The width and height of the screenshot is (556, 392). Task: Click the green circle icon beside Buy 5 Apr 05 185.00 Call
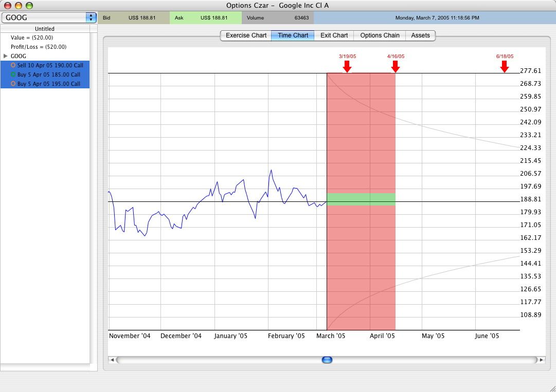(x=13, y=74)
